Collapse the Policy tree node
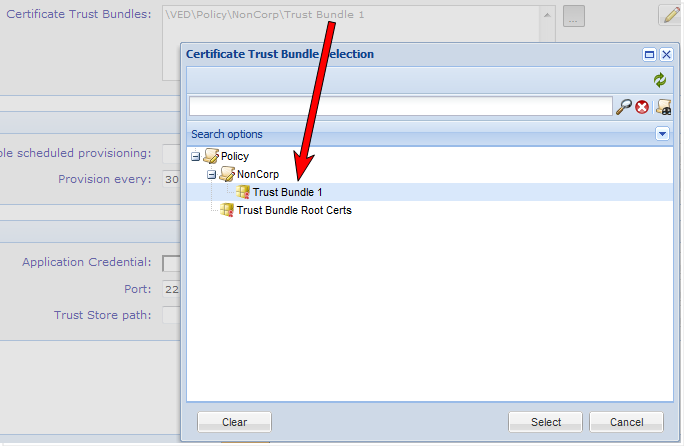684x446 pixels. click(x=195, y=156)
